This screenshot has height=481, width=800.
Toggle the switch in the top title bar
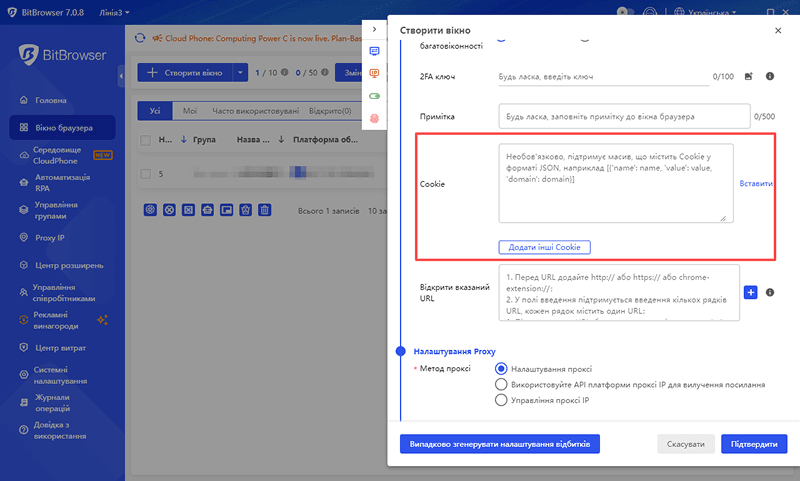tap(627, 12)
